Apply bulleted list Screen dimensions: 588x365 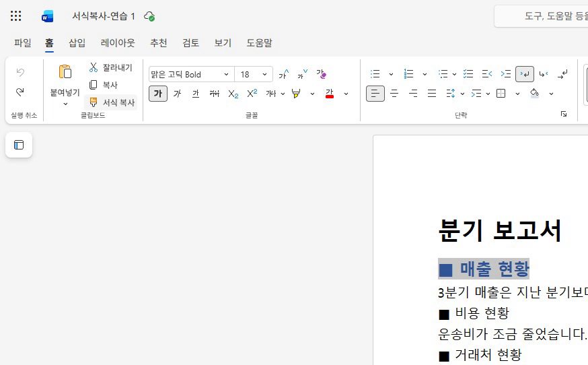(375, 74)
